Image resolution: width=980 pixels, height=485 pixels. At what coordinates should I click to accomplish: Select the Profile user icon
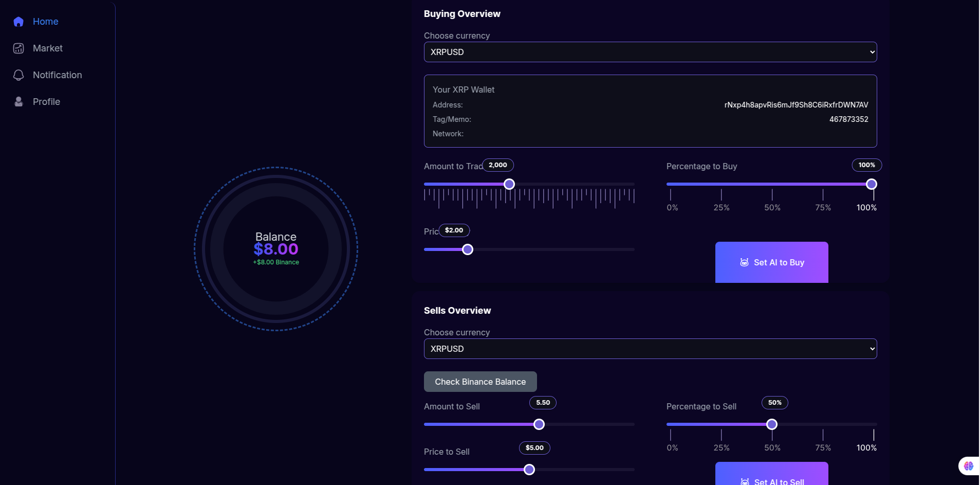click(x=19, y=101)
